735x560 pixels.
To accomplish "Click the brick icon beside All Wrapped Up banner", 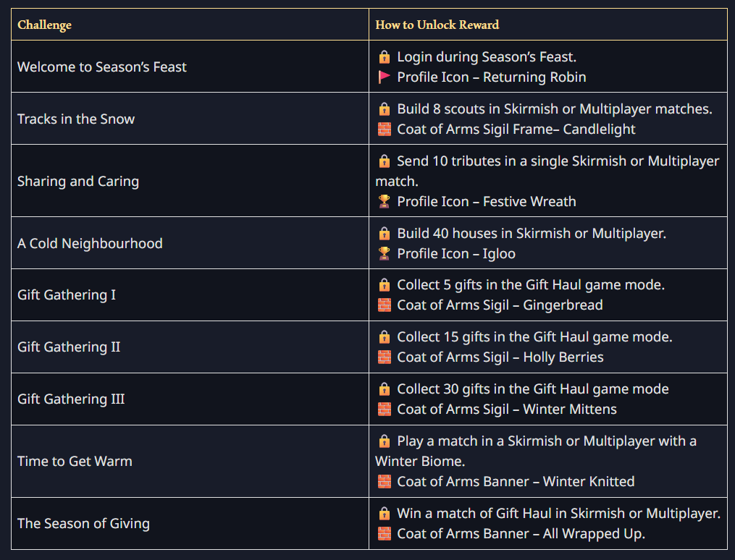I will [384, 534].
